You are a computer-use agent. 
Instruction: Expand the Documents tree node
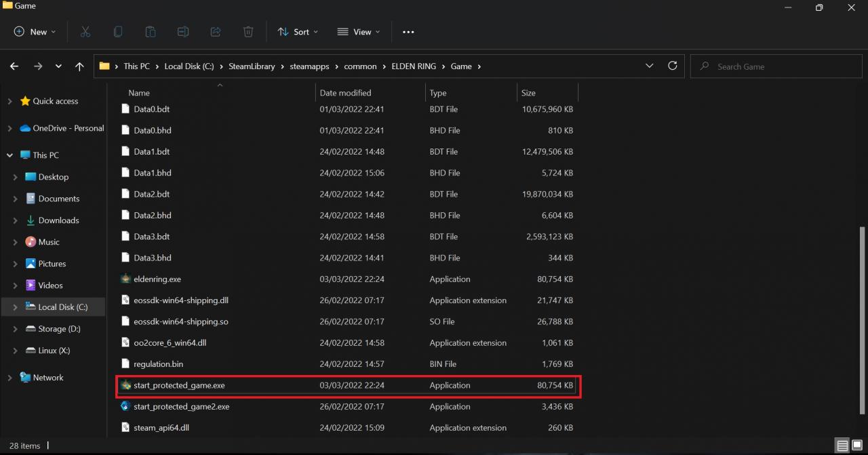tap(15, 199)
